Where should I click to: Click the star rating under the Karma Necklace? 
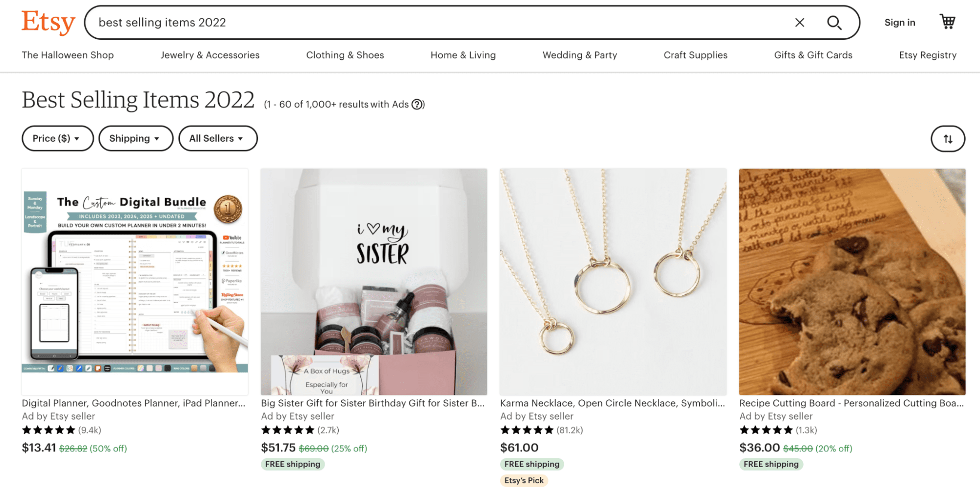(x=527, y=430)
